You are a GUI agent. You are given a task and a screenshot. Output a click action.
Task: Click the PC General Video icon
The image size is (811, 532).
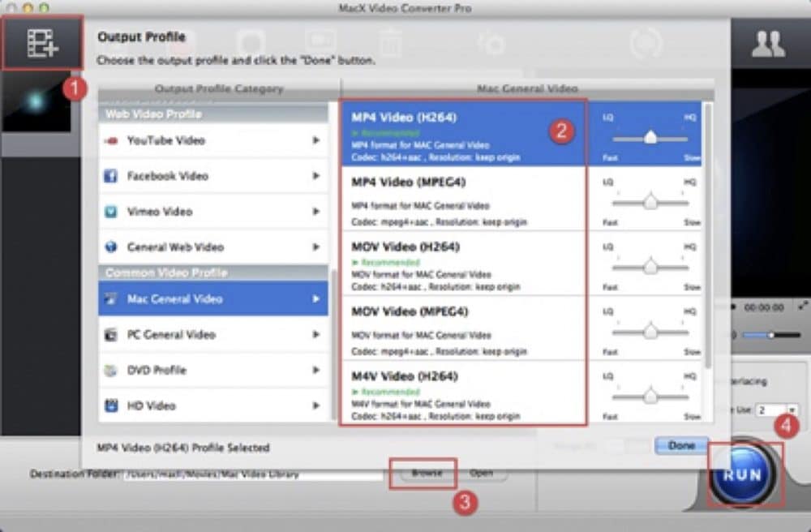[x=110, y=334]
